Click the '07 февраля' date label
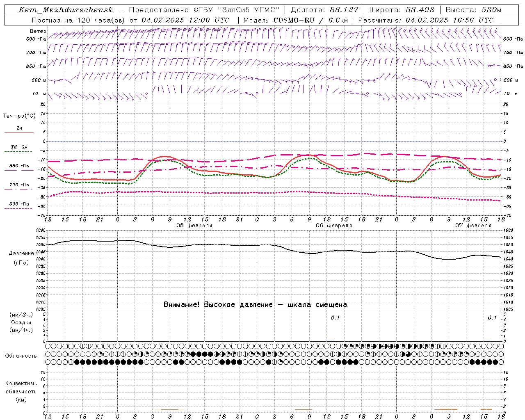The image size is (525, 420). (x=473, y=226)
